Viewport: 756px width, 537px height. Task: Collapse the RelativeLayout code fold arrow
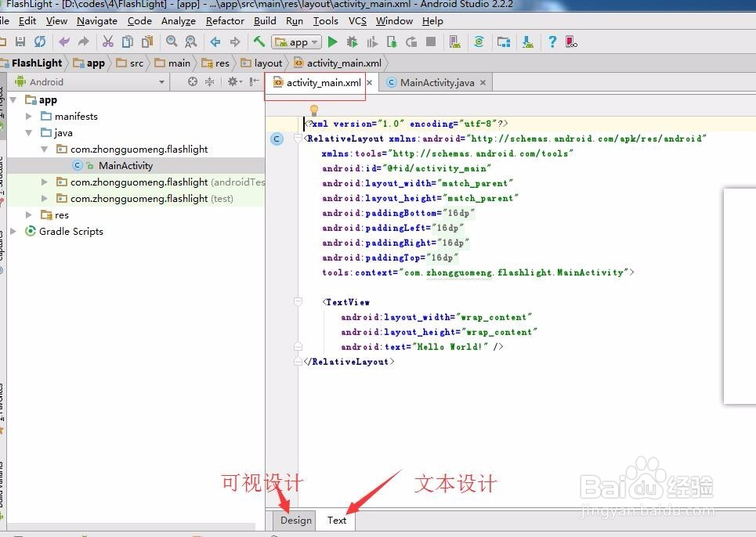298,138
